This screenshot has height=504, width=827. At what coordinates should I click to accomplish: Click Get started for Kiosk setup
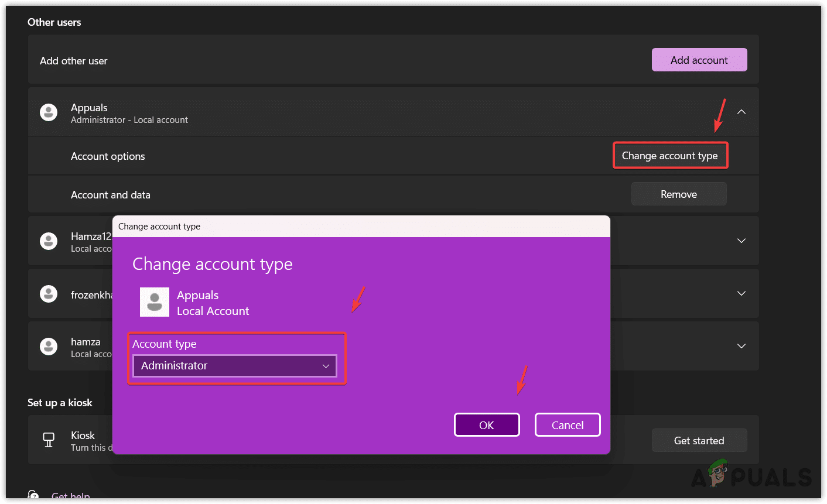[x=699, y=441]
